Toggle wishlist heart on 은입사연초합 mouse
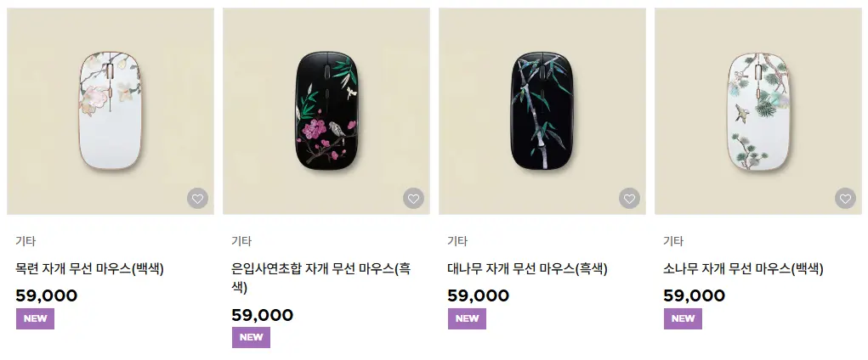The image size is (868, 360). tap(413, 198)
